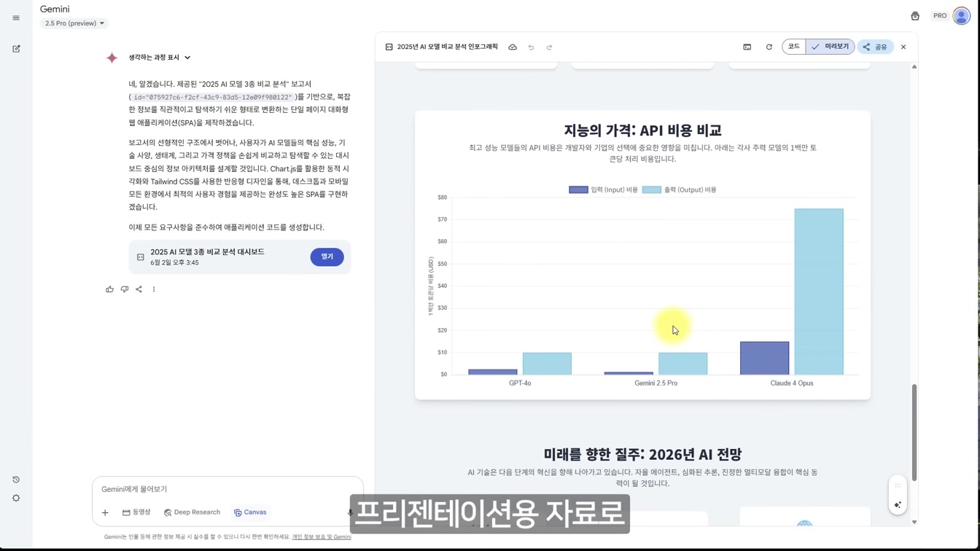
Task: Click the plus icon to add files
Action: [x=105, y=512]
